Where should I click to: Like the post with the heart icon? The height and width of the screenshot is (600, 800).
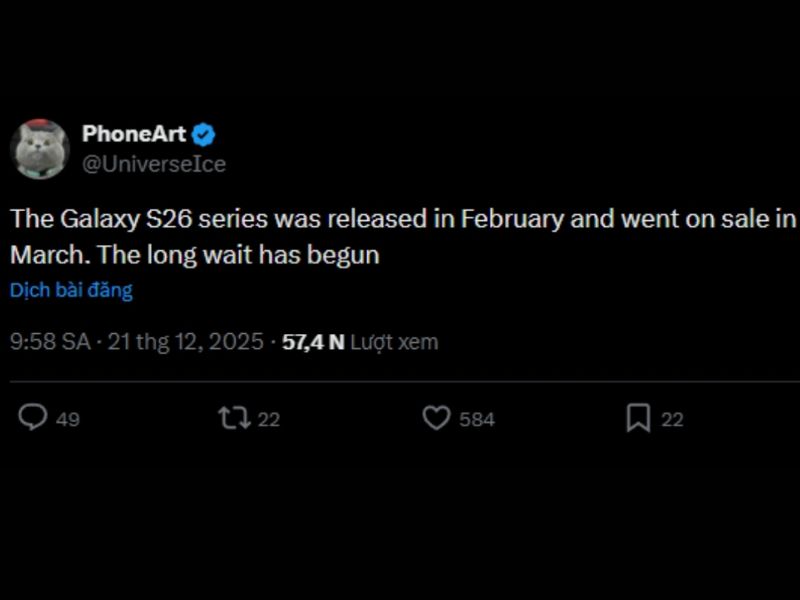pyautogui.click(x=436, y=418)
